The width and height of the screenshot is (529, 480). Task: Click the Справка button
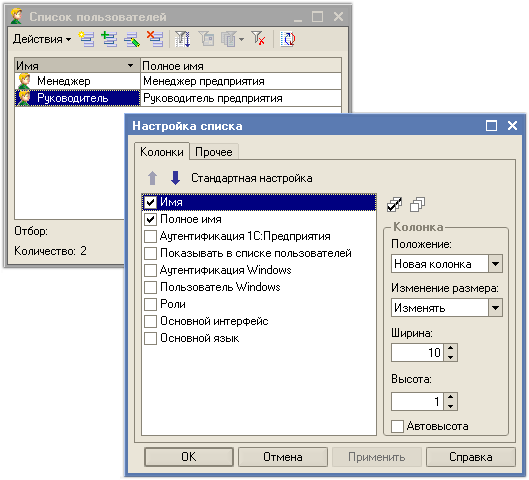pos(471,457)
